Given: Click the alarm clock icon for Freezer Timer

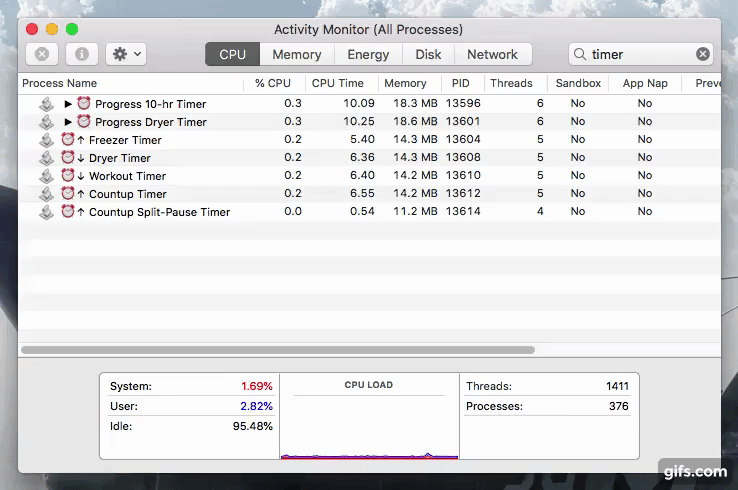Looking at the screenshot, I should click(68, 140).
